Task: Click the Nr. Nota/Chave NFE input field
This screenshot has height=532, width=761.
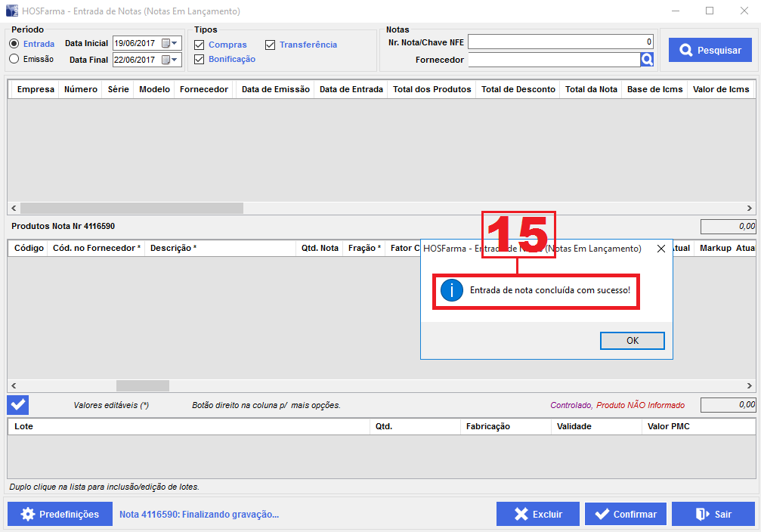Action: click(560, 42)
